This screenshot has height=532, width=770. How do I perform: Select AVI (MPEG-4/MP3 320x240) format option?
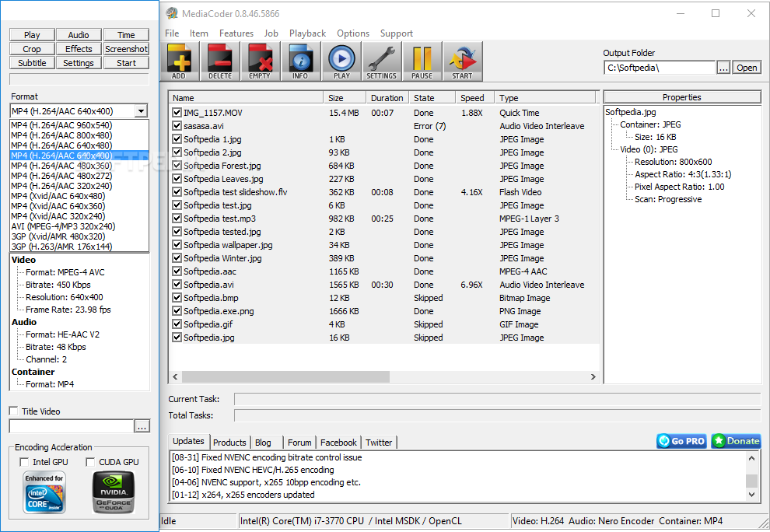click(79, 226)
